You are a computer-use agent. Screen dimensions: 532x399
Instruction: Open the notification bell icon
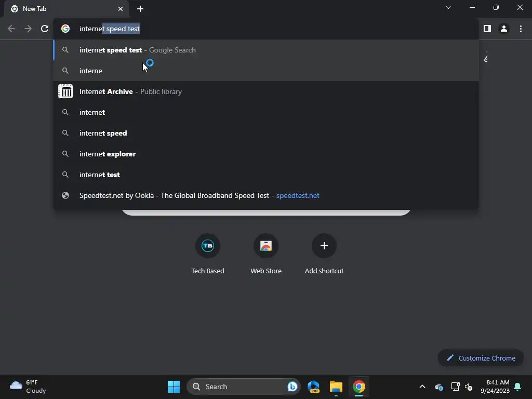coord(517,387)
